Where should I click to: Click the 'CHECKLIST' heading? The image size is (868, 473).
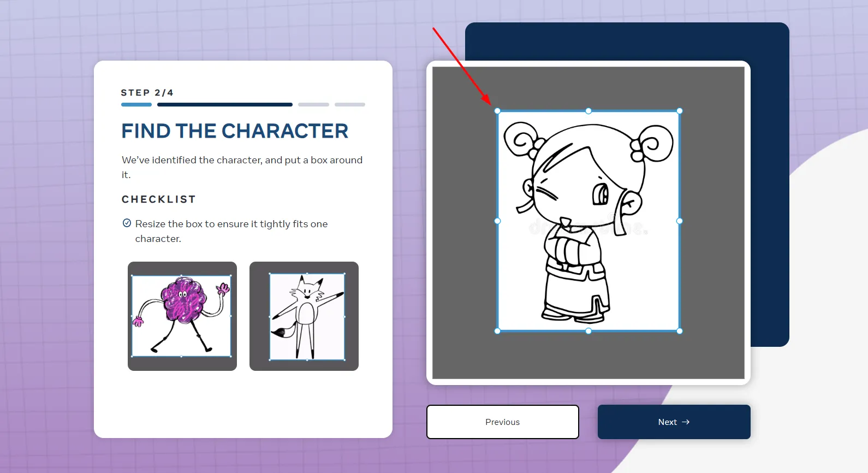point(159,199)
